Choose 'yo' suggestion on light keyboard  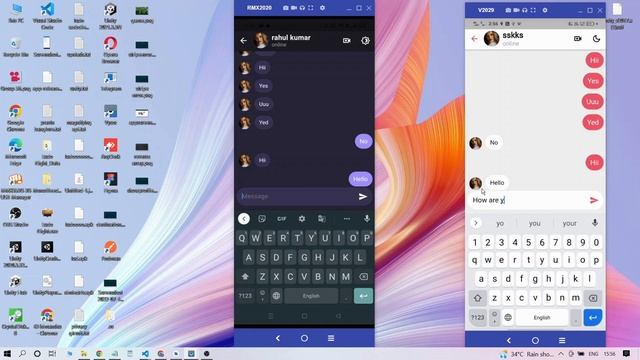point(500,223)
